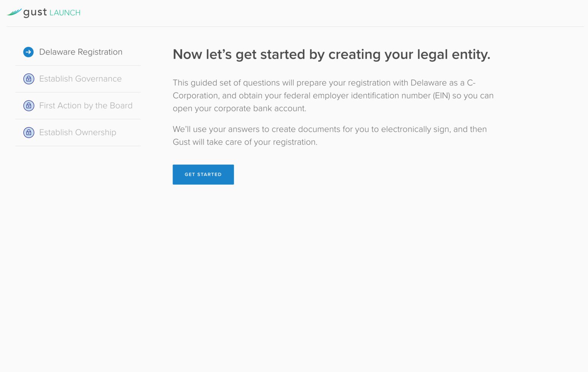Viewport: 588px width, 372px height.
Task: Click the lock icon beside Establish Ownership
Action: coord(29,133)
